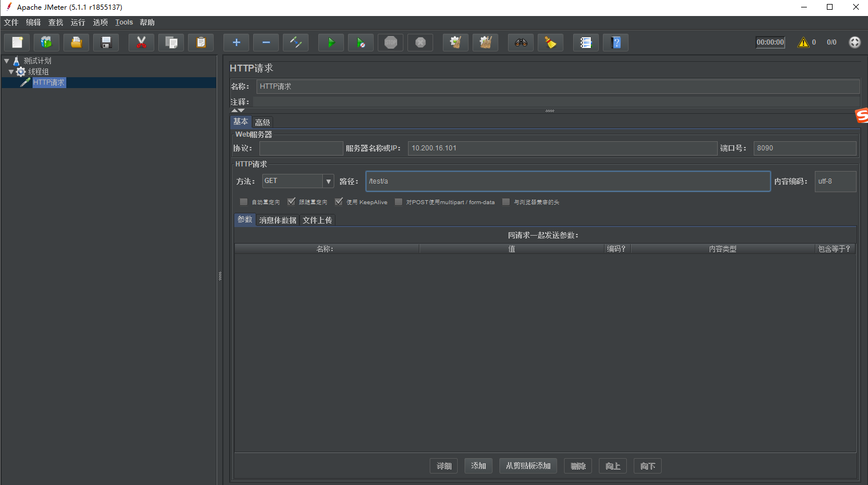The image size is (868, 485).
Task: Stop the test with stop sign icon
Action: click(x=391, y=42)
